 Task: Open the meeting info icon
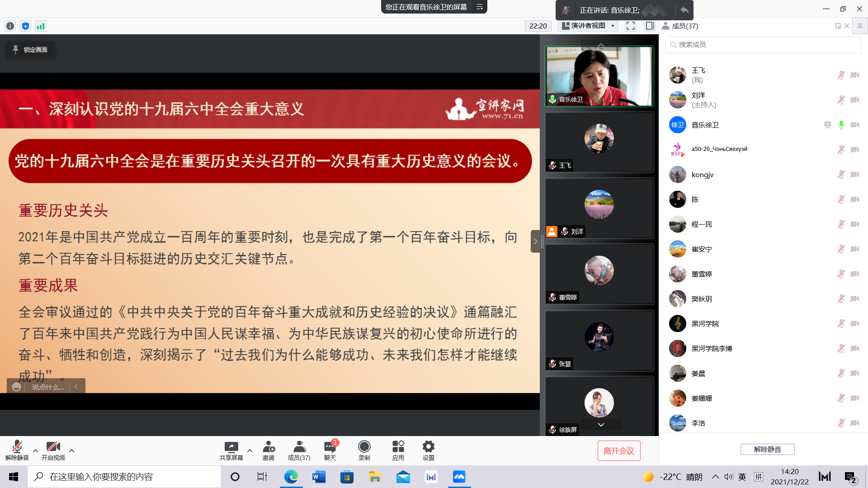pos(10,26)
